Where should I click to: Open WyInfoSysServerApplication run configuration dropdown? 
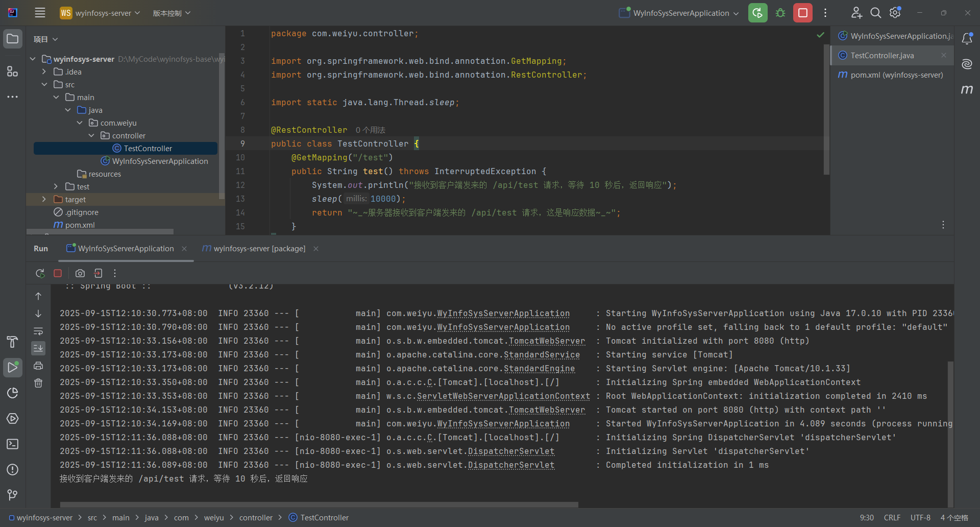point(679,13)
